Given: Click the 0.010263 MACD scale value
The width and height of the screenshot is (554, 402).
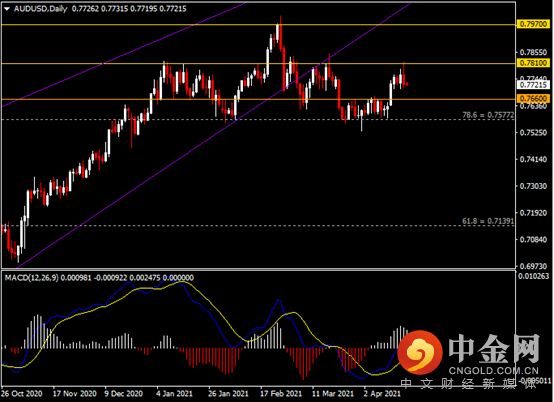Looking at the screenshot, I should [x=534, y=276].
